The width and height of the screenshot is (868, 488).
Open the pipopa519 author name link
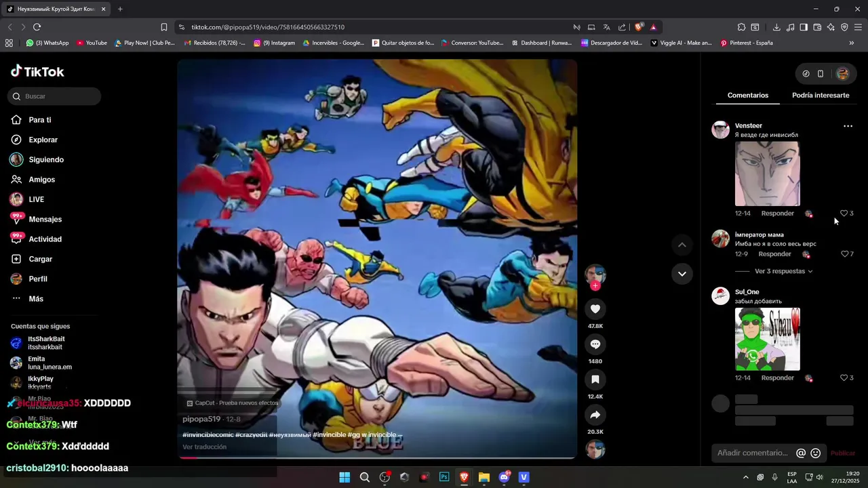tap(201, 420)
